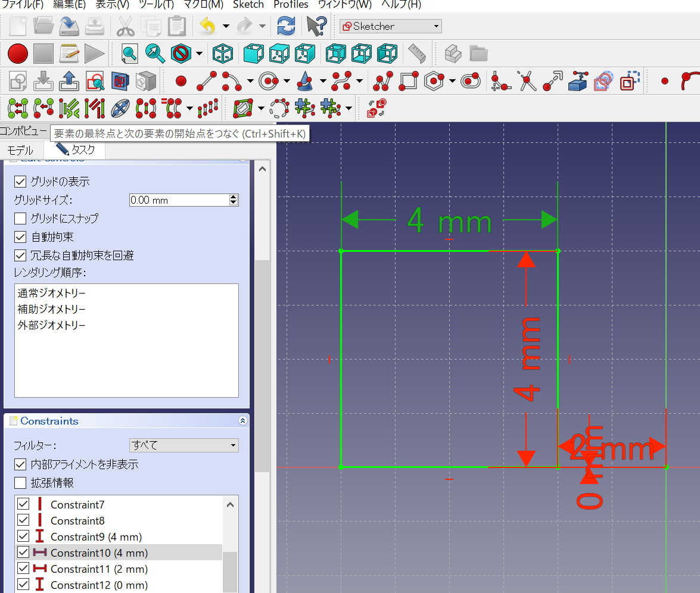Select 通常ジオメトリー in rendering order list
Image resolution: width=700 pixels, height=593 pixels.
point(126,293)
